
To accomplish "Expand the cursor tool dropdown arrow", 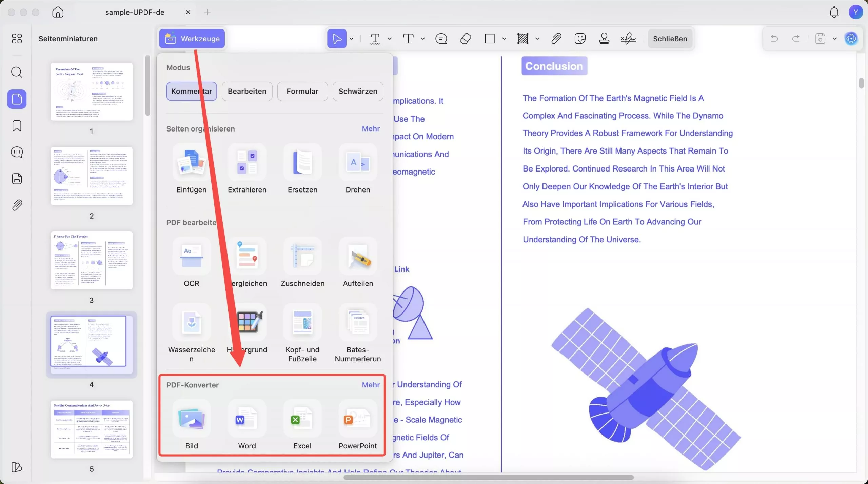I will pos(352,39).
